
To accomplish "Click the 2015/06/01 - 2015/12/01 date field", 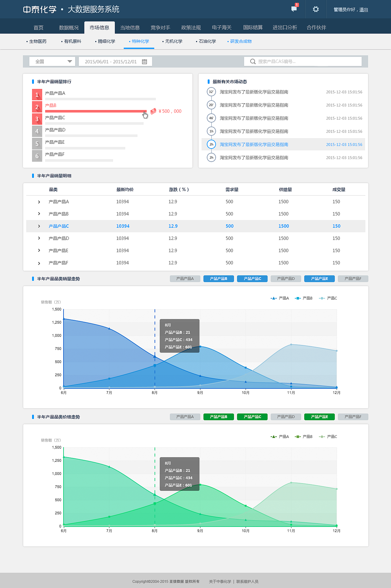I will pyautogui.click(x=115, y=61).
